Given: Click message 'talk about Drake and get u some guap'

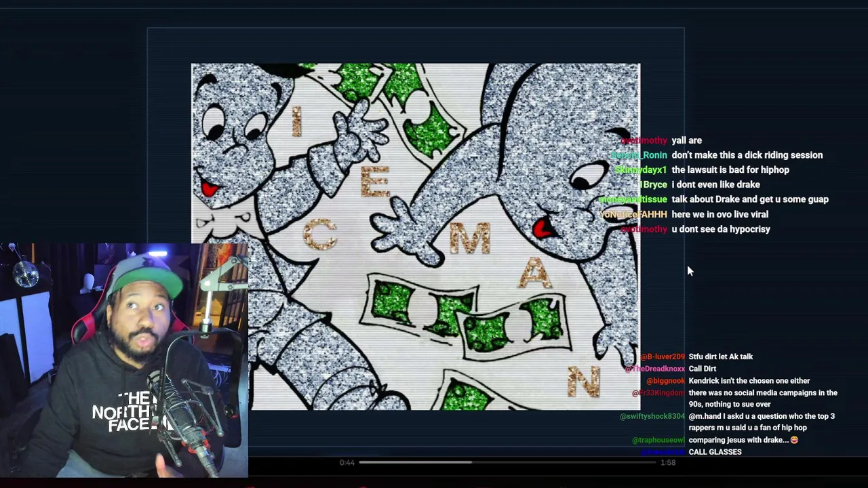Looking at the screenshot, I should click(750, 199).
